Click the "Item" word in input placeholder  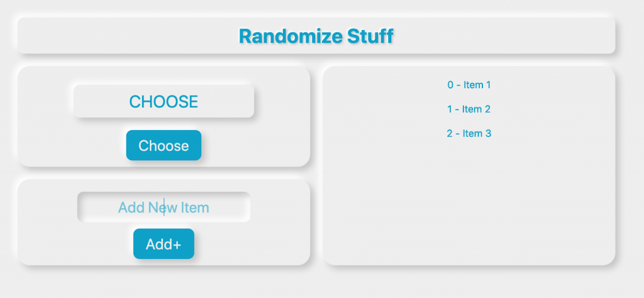click(196, 207)
